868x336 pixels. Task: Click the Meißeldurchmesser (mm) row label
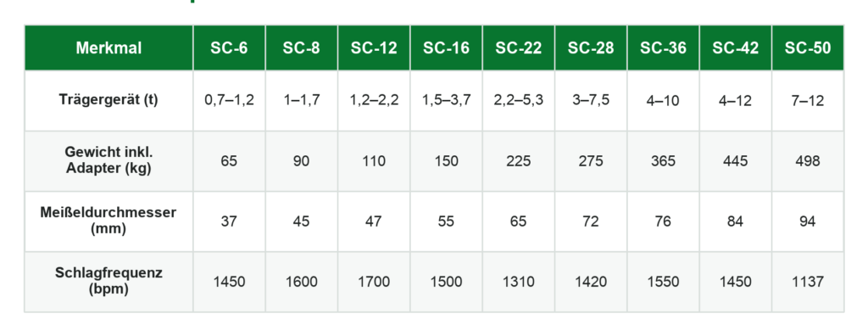point(108,221)
